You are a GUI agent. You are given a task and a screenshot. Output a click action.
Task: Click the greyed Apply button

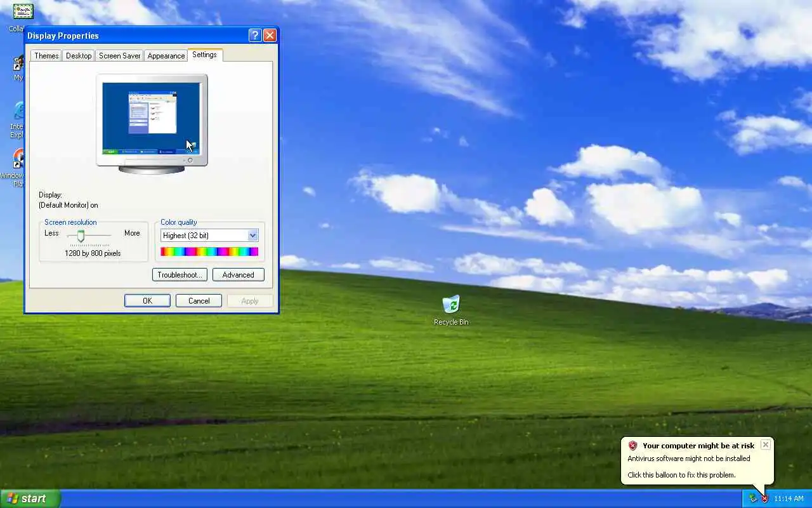(250, 301)
